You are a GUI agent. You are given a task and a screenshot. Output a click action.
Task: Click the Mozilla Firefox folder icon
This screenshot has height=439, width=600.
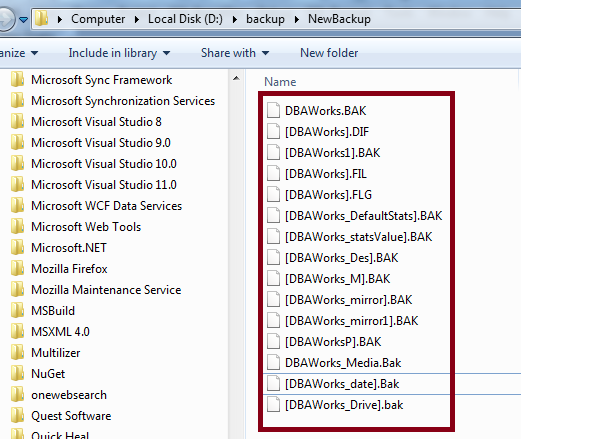point(17,269)
